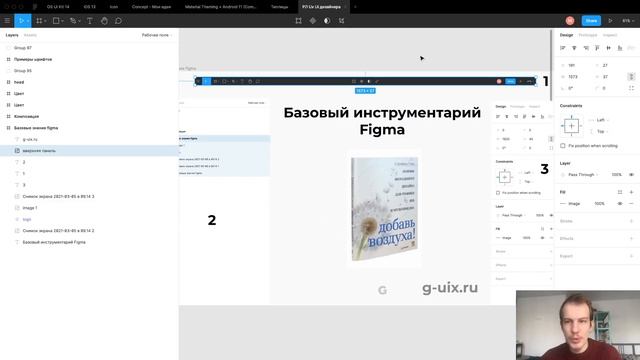This screenshot has width=640, height=360.
Task: Switch to the Icon file tab
Action: pyautogui.click(x=113, y=7)
